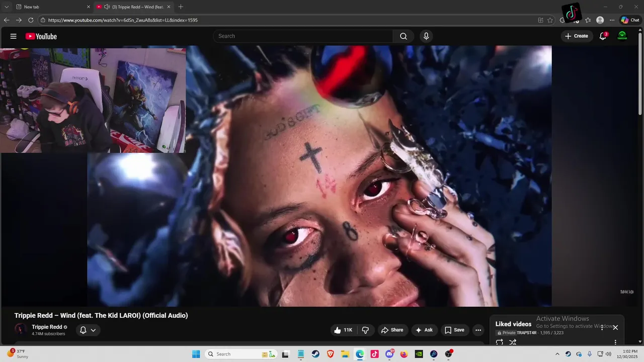Start voice search with microphone icon
This screenshot has height=362, width=644.
click(426, 36)
